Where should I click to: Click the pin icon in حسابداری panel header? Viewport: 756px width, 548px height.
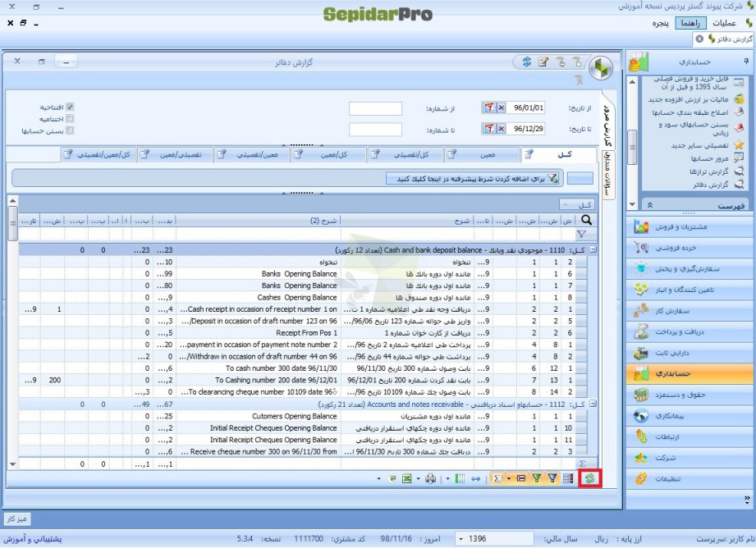pyautogui.click(x=746, y=62)
